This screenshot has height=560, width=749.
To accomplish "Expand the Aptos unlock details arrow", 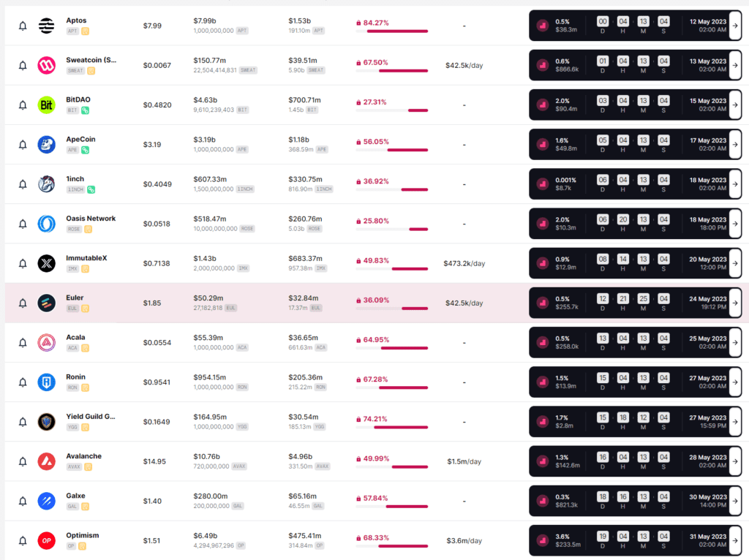I will pyautogui.click(x=735, y=26).
